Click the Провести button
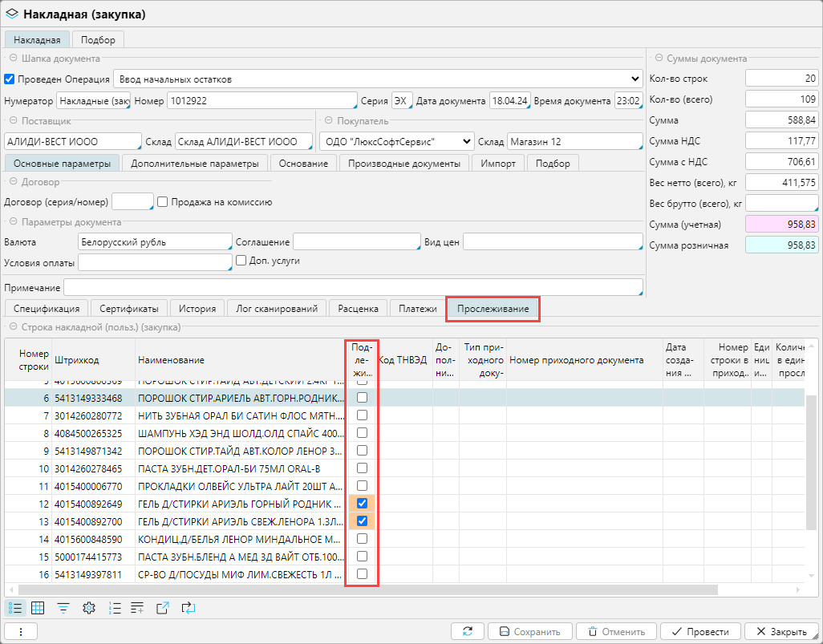This screenshot has height=644, width=823. (700, 631)
